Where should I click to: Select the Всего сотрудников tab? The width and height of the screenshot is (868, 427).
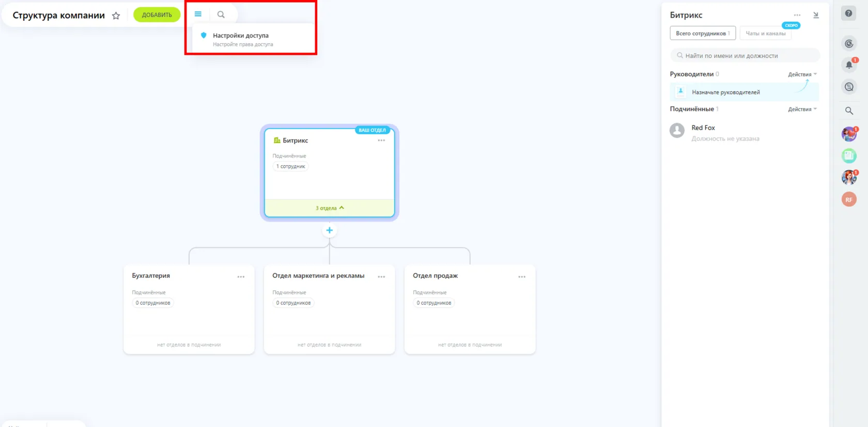point(703,34)
